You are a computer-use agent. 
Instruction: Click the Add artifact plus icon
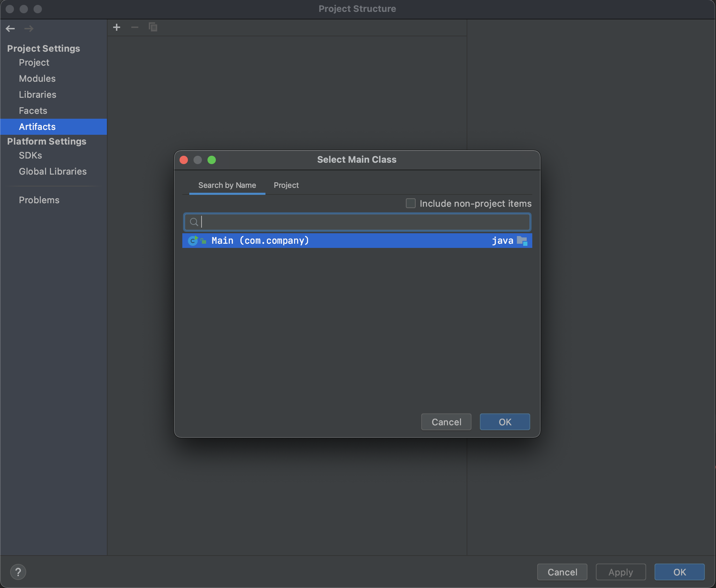pos(117,27)
